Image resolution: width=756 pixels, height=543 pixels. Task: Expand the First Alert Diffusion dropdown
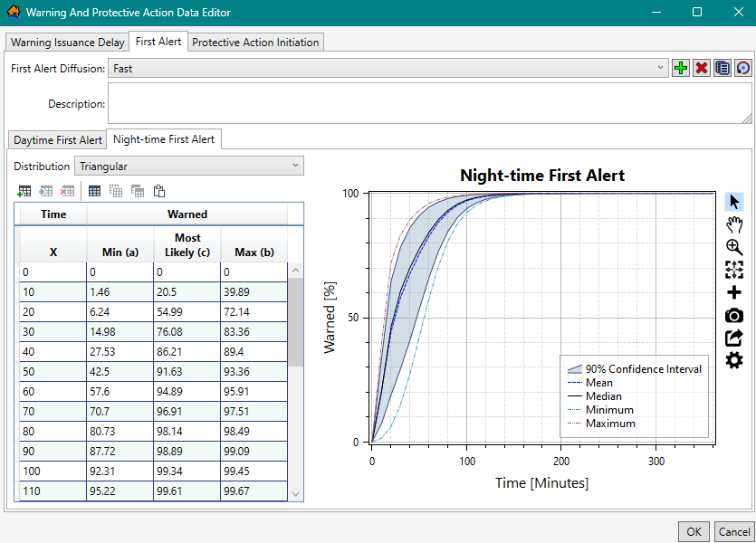pos(660,68)
